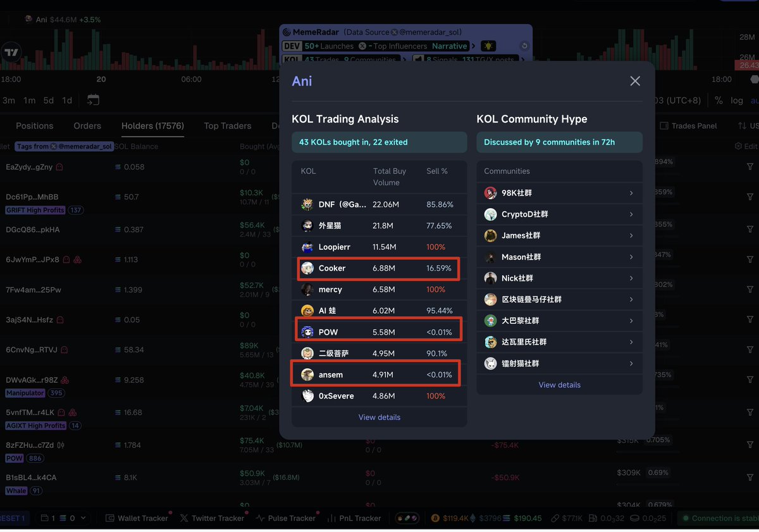
Task: Toggle log scale on chart
Action: click(x=737, y=100)
